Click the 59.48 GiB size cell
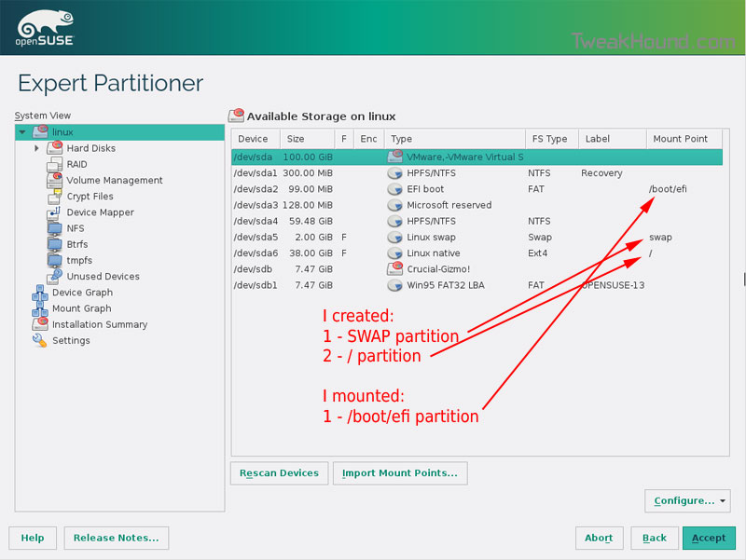The image size is (746, 560). (311, 221)
